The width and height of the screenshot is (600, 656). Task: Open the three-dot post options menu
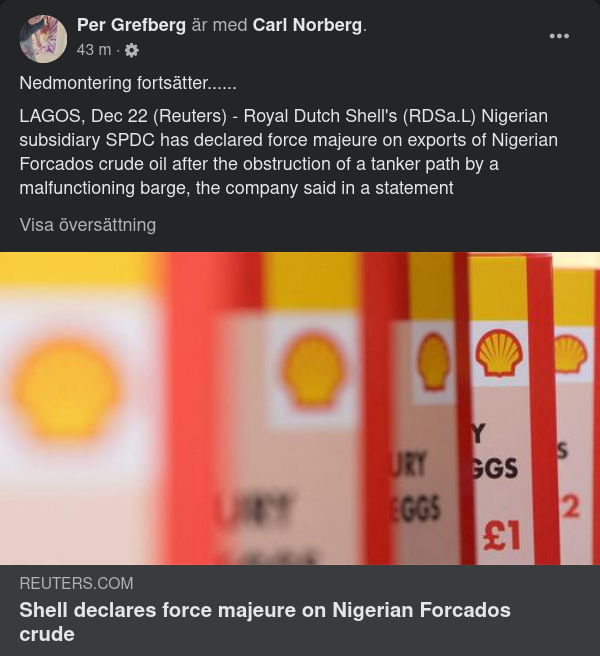pyautogui.click(x=559, y=36)
